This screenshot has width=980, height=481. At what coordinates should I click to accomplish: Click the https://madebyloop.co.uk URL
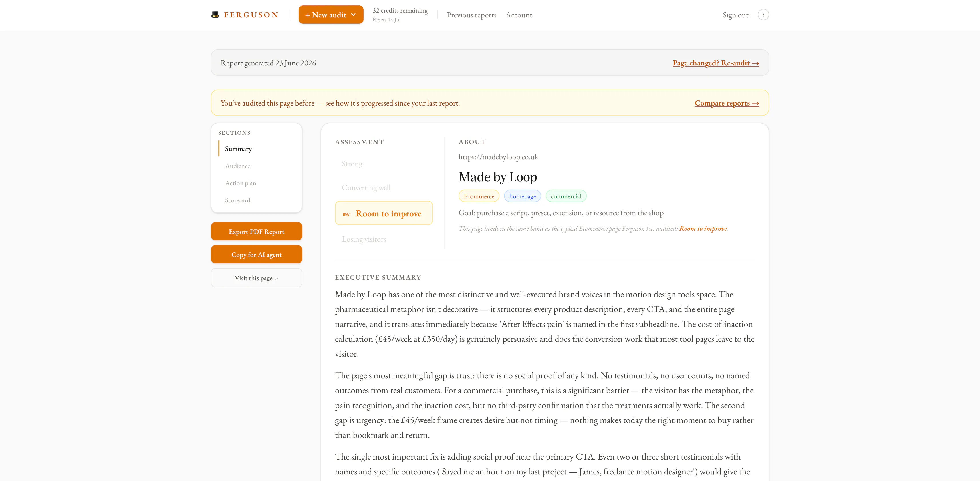click(498, 157)
